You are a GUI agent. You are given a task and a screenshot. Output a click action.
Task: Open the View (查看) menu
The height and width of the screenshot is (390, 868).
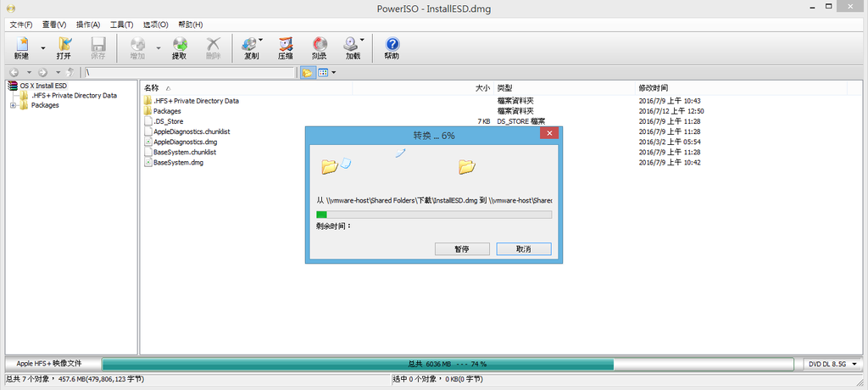54,25
